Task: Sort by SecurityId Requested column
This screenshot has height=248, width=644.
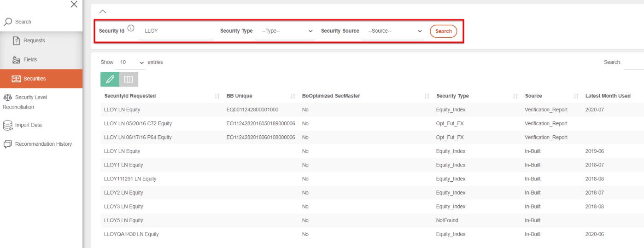Action: 130,96
